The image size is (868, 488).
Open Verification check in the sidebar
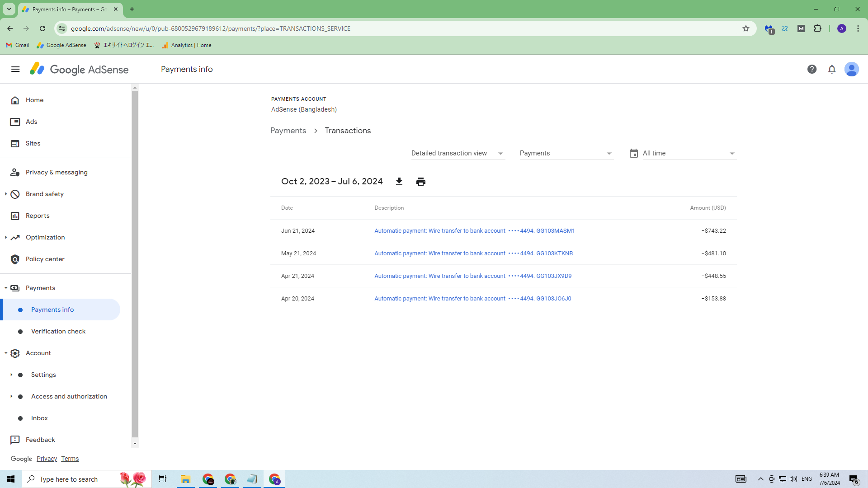point(58,331)
